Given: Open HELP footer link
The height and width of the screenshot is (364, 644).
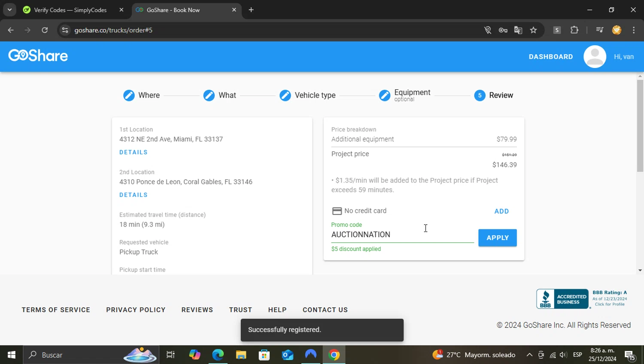Looking at the screenshot, I should [277, 310].
